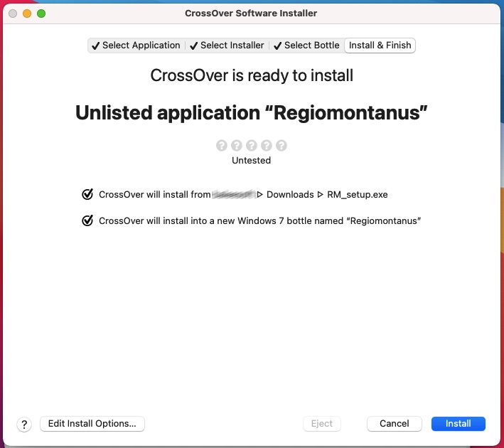Click the second untested rating icon
The height and width of the screenshot is (448, 504).
(x=237, y=145)
